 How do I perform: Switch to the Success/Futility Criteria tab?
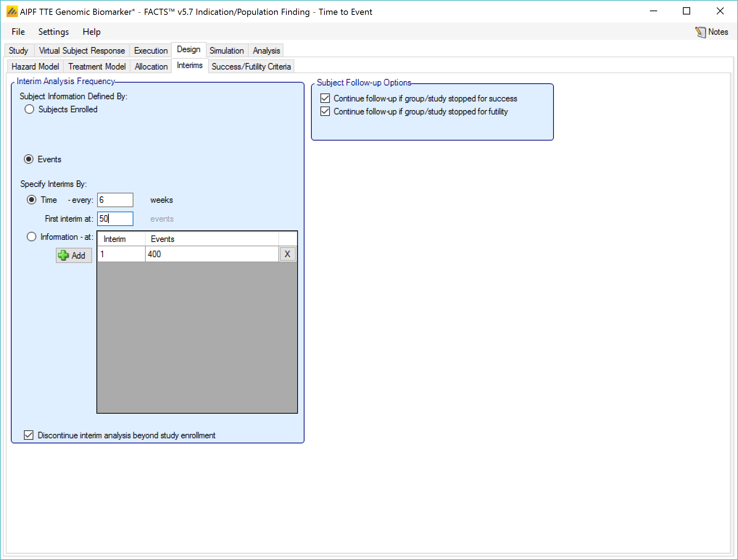(x=251, y=67)
